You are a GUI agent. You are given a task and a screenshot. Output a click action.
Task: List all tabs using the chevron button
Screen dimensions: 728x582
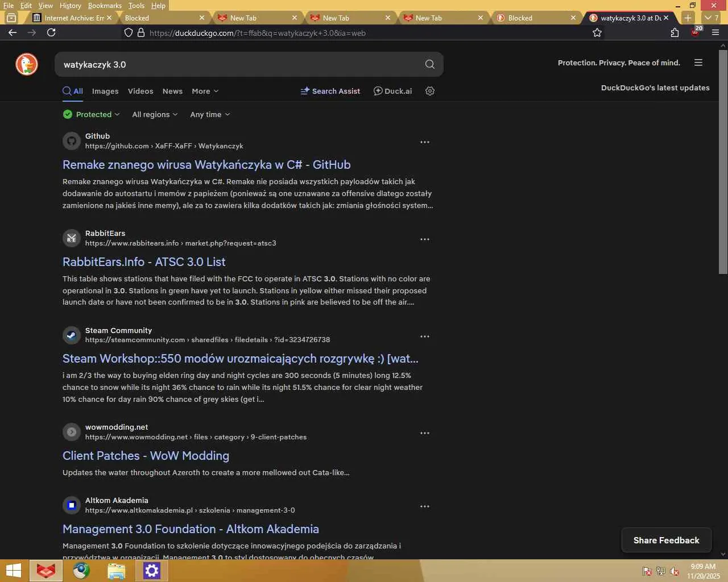pyautogui.click(x=712, y=18)
